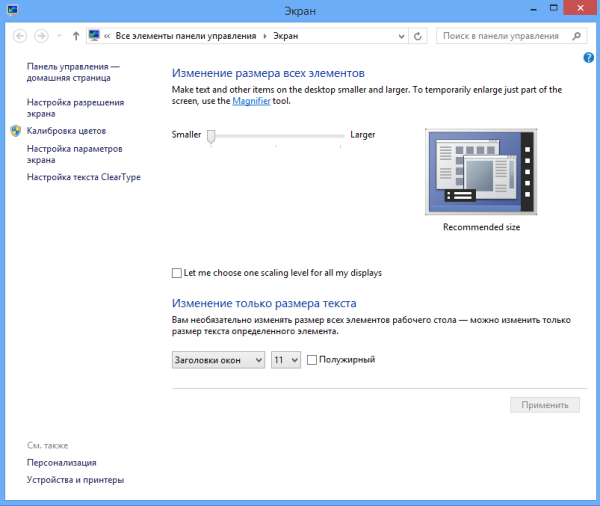Click the monitor icon in the address bar
This screenshot has width=600, height=506.
(x=94, y=36)
